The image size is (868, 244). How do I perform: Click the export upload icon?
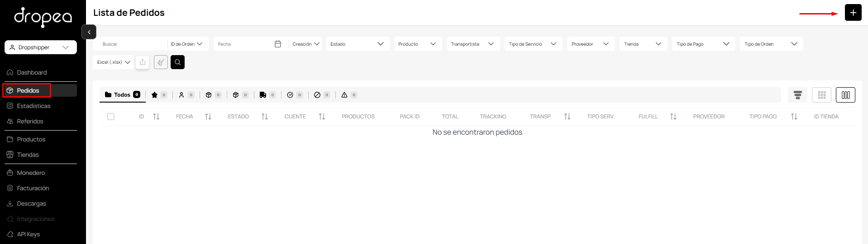pyautogui.click(x=143, y=62)
